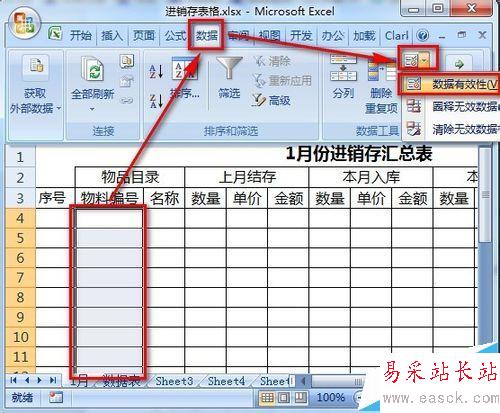500x413 pixels.
Task: Go to first sheet tab navigation arrow
Action: [14, 380]
